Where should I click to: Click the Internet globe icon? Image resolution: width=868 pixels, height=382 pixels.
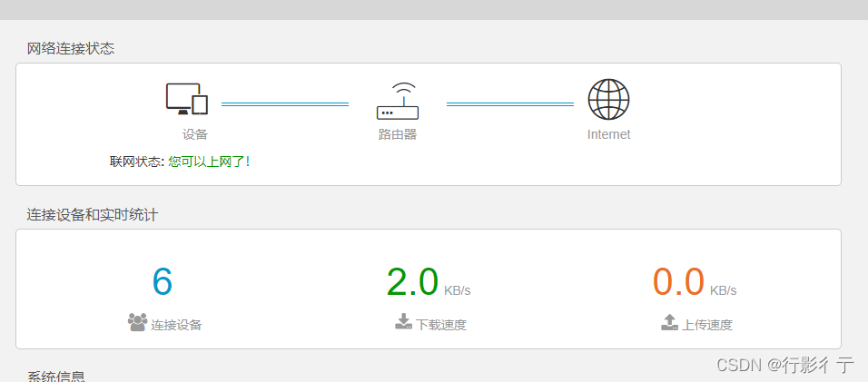(x=608, y=100)
